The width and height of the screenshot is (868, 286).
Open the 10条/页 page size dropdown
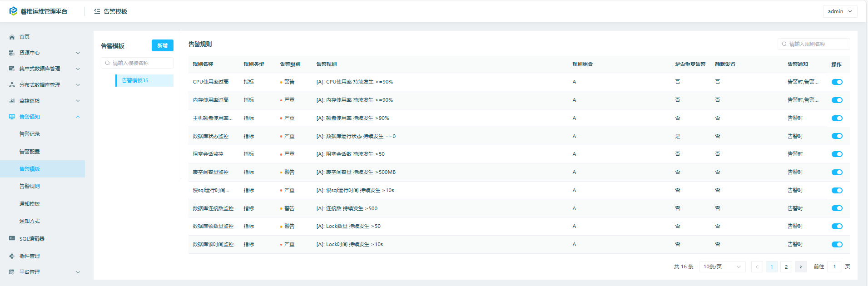coord(722,267)
